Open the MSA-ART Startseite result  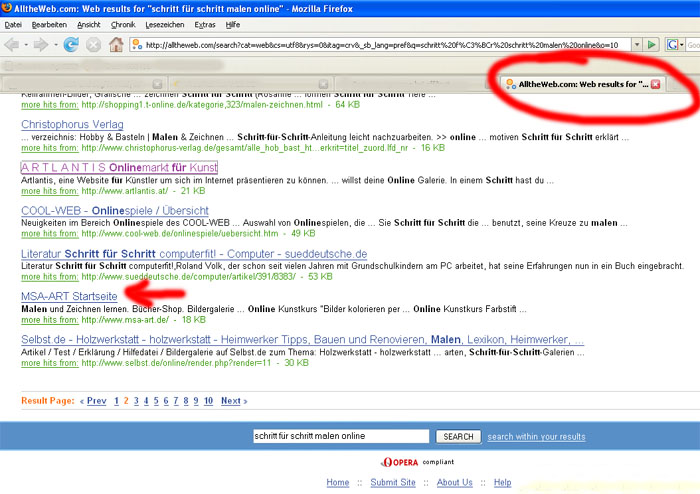(x=69, y=297)
